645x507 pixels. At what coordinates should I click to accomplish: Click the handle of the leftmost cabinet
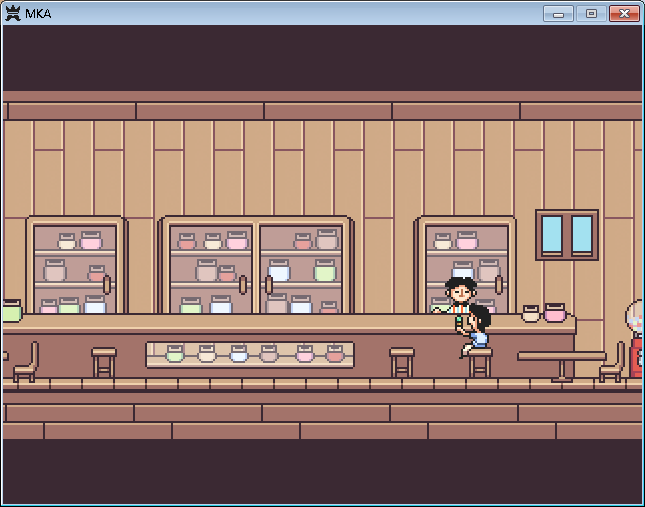click(x=107, y=285)
